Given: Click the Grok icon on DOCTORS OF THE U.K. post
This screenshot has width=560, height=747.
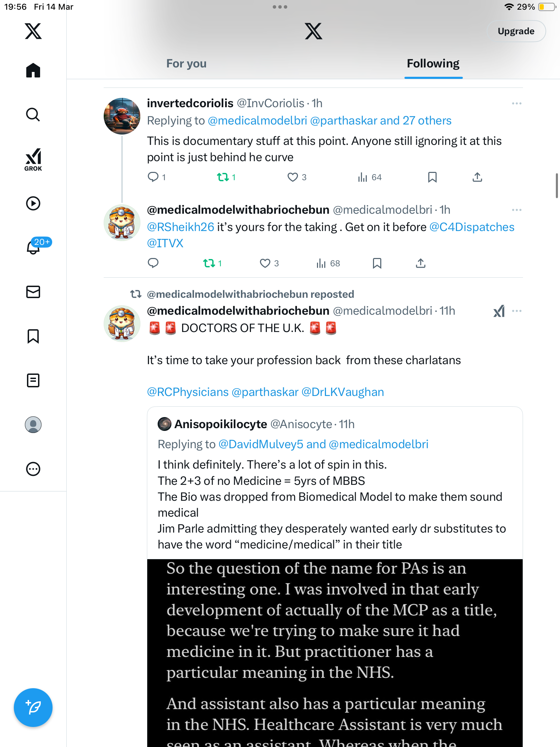Looking at the screenshot, I should [x=499, y=311].
